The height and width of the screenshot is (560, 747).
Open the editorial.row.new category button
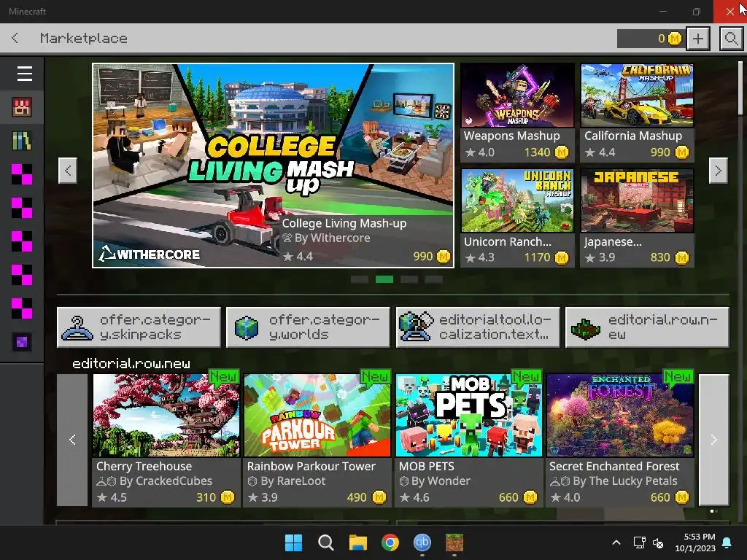click(x=647, y=327)
